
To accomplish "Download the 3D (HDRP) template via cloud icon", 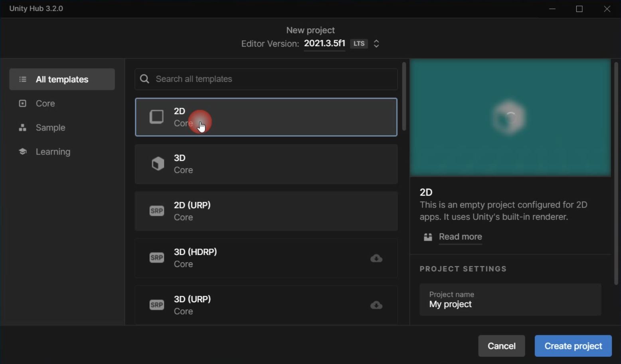I will point(376,258).
